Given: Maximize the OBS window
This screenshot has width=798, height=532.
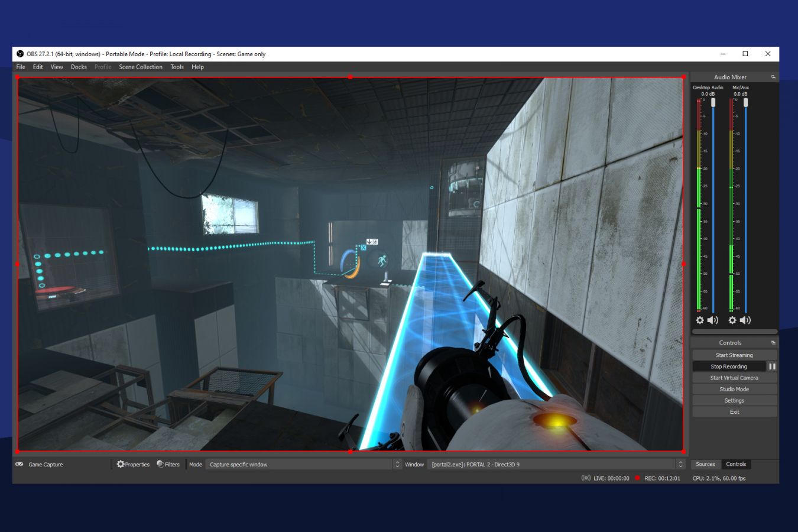Looking at the screenshot, I should coord(745,54).
